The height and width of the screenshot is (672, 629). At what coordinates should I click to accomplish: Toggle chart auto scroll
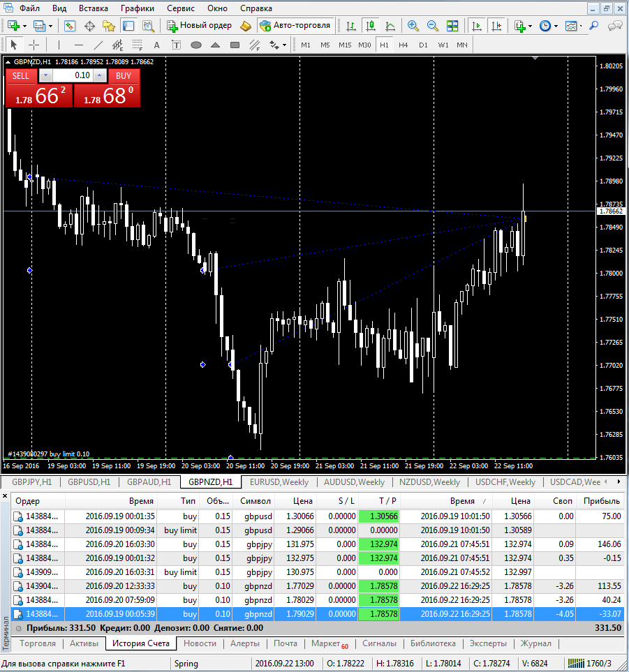[x=476, y=26]
